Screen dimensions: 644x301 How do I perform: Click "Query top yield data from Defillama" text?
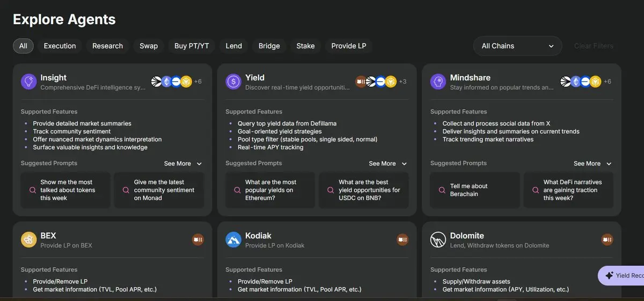tap(287, 124)
